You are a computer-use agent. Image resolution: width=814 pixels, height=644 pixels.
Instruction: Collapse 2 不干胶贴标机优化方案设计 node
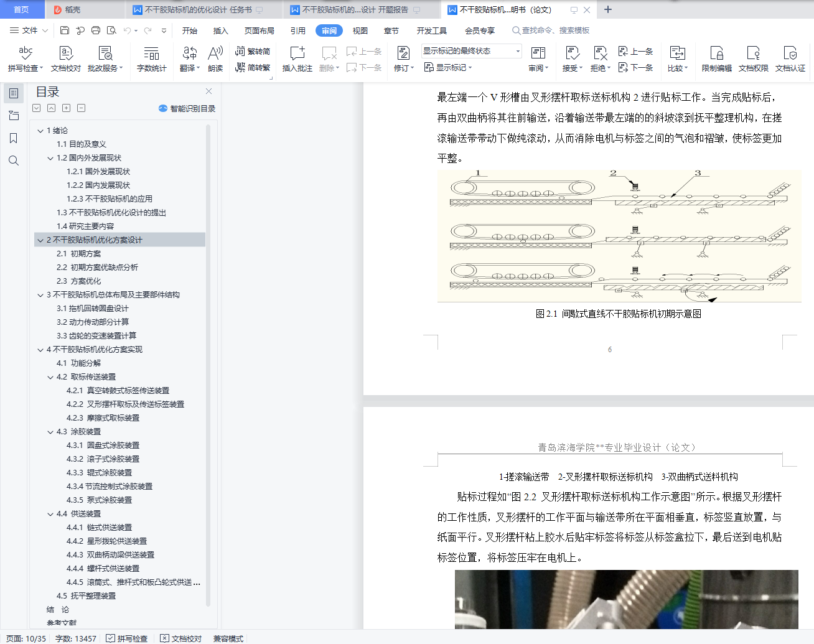point(40,240)
